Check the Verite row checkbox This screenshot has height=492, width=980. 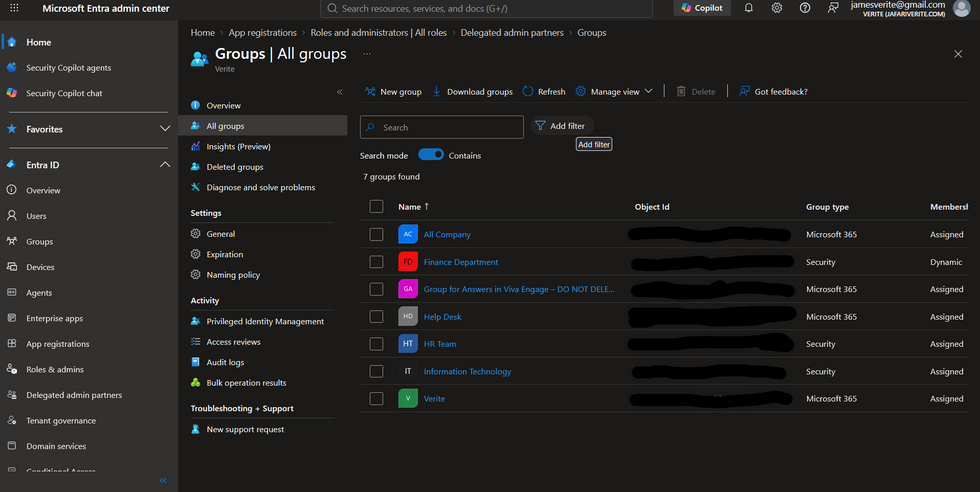(x=376, y=398)
